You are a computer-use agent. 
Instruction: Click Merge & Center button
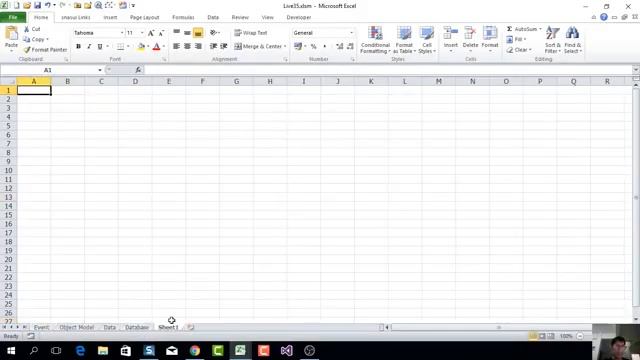click(258, 47)
